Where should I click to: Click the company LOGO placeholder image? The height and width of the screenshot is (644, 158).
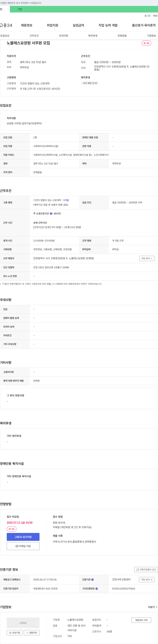click(x=23, y=623)
